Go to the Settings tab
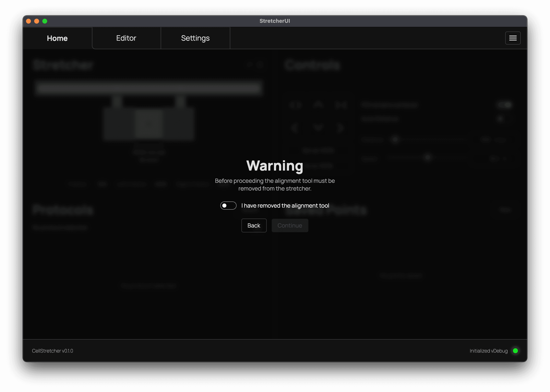The height and width of the screenshot is (392, 550). (195, 38)
